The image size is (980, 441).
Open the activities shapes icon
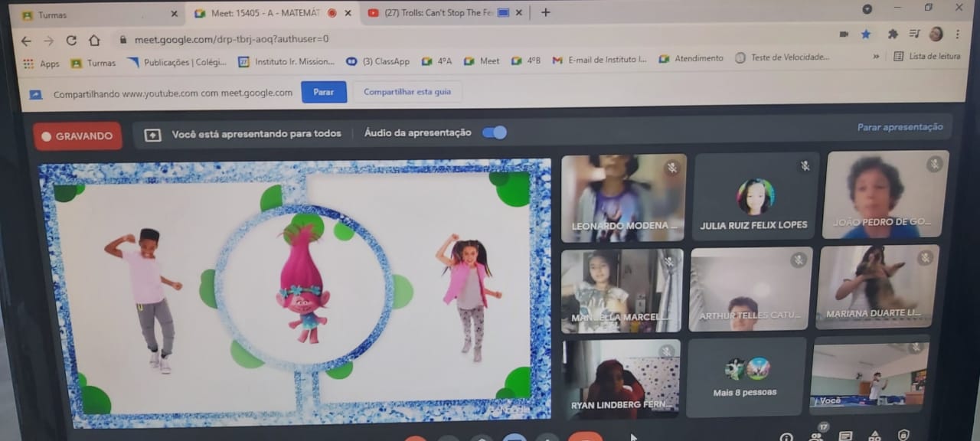click(874, 436)
